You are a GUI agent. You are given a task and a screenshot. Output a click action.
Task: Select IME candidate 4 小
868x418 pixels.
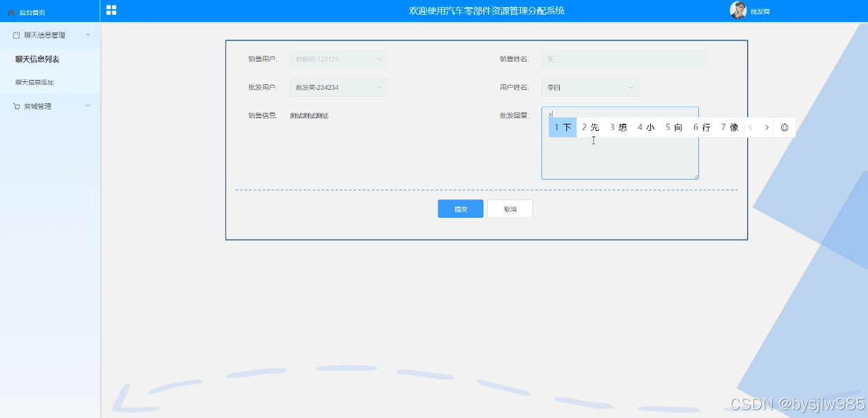tap(646, 127)
